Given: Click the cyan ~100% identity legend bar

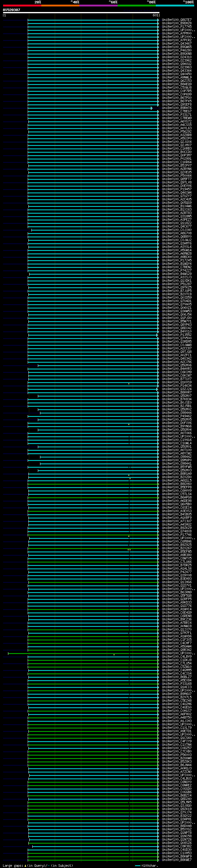Looking at the screenshot, I should 175,6.
